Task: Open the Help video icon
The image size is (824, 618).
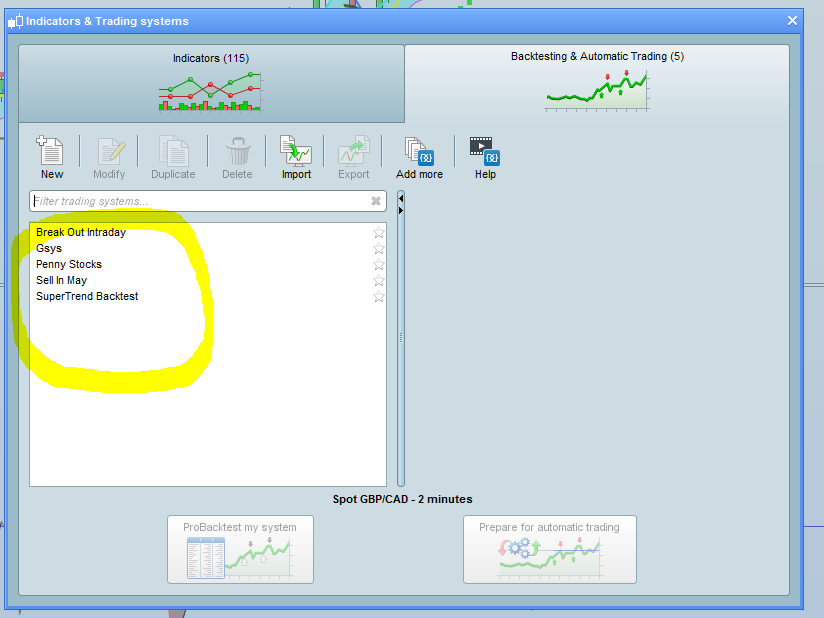Action: click(485, 151)
